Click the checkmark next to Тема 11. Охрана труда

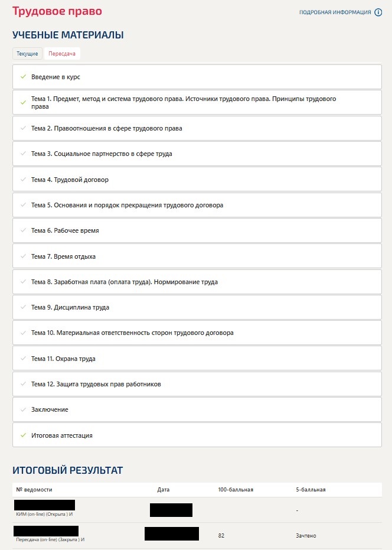23,359
